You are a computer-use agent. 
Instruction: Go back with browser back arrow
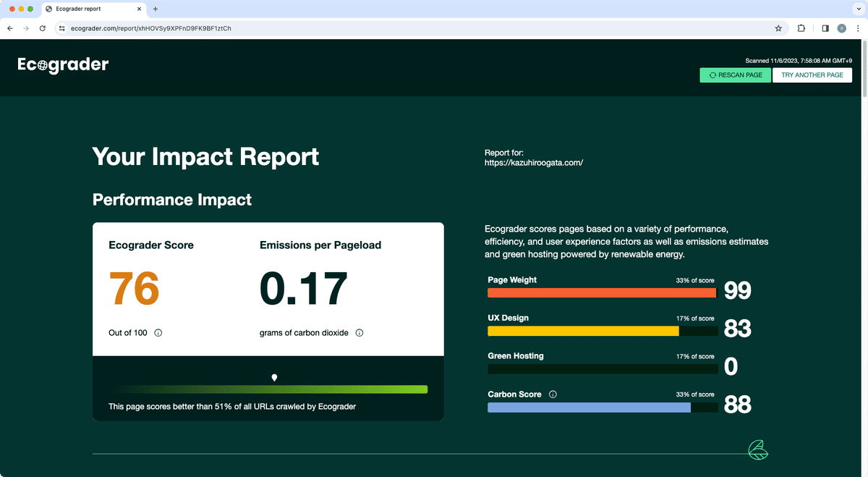click(x=10, y=28)
